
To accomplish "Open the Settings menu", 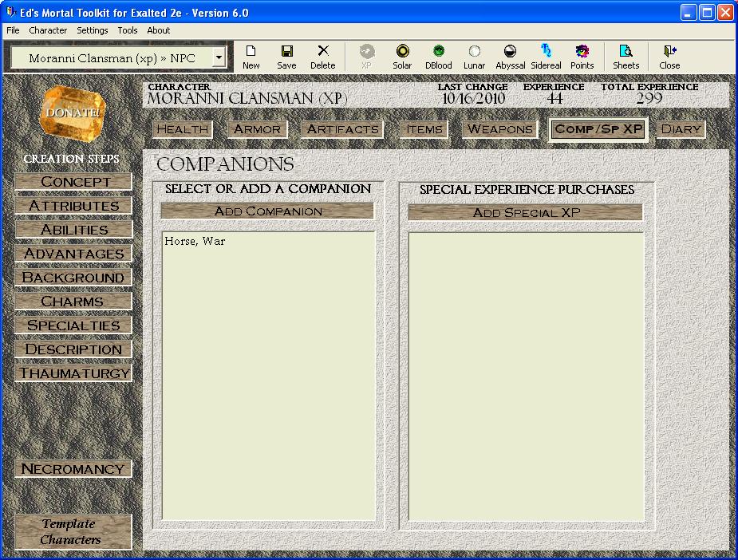I will coord(93,30).
